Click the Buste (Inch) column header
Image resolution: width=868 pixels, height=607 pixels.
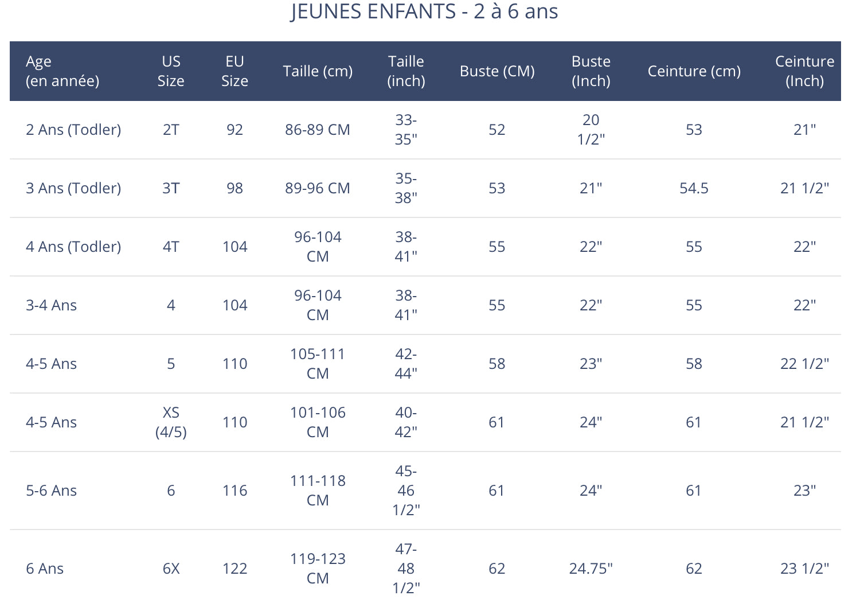pos(591,71)
